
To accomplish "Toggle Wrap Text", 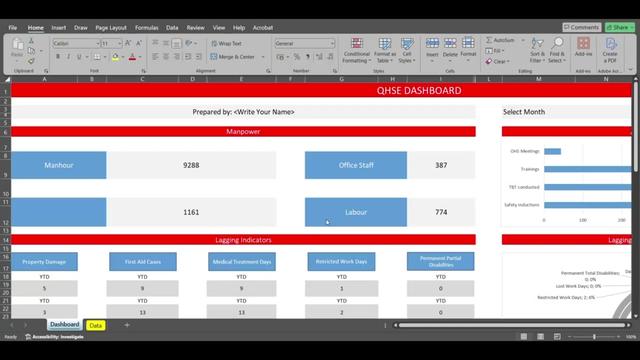I will click(227, 43).
